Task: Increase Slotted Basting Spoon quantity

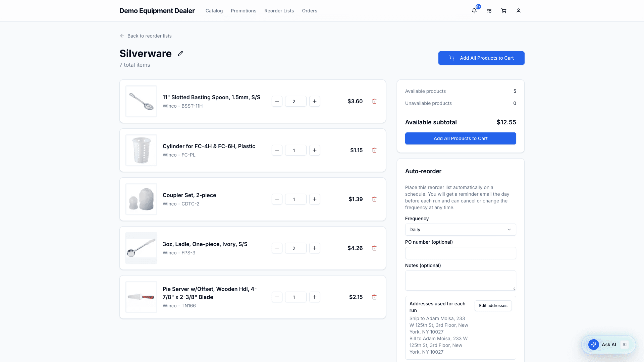Action: (x=315, y=101)
